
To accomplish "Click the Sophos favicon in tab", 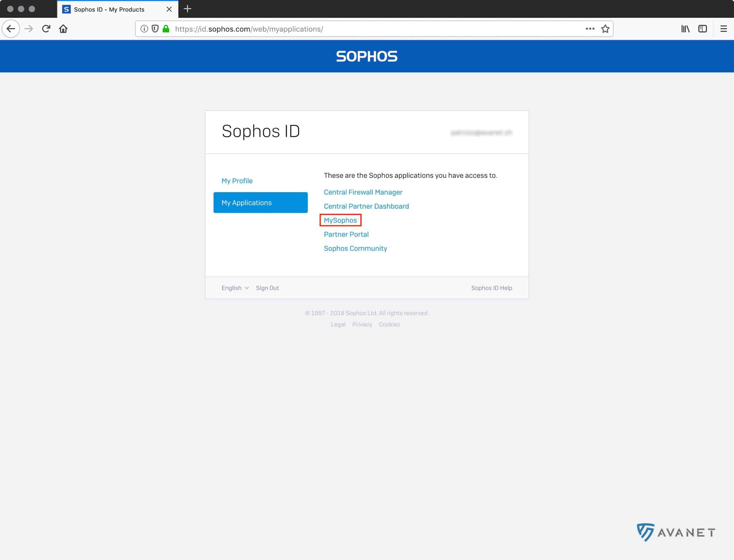I will click(x=66, y=9).
